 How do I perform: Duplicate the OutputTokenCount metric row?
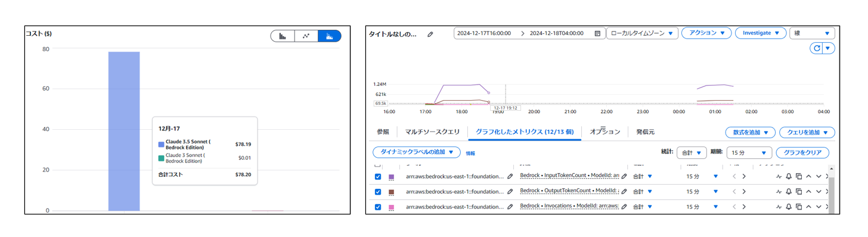pyautogui.click(x=799, y=192)
